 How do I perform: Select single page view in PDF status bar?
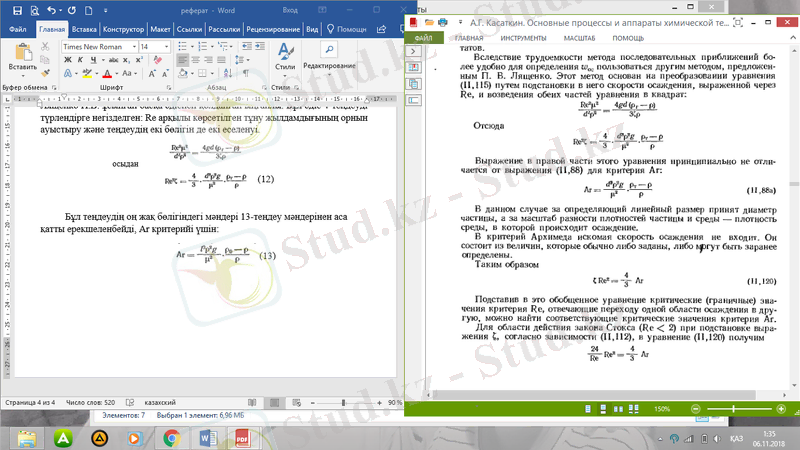pos(588,409)
